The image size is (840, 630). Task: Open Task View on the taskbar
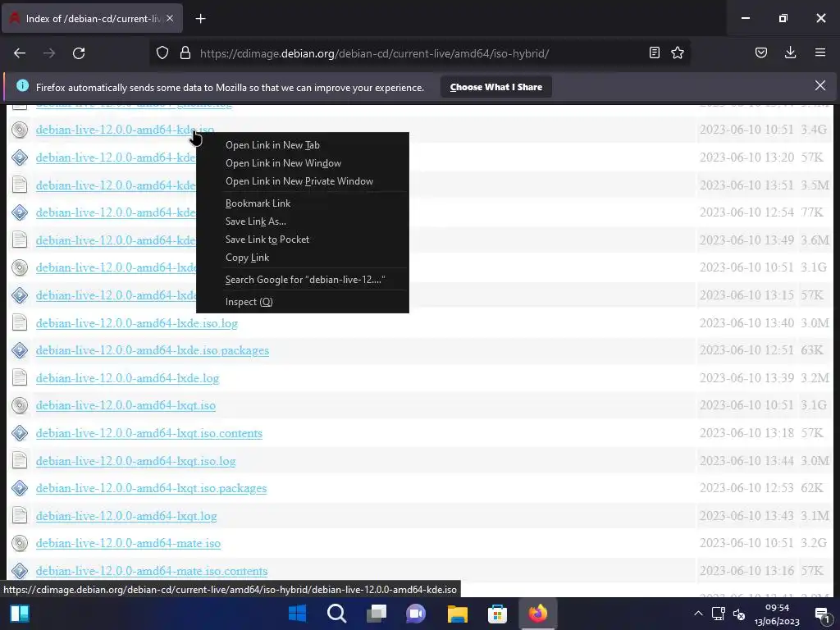(377, 614)
